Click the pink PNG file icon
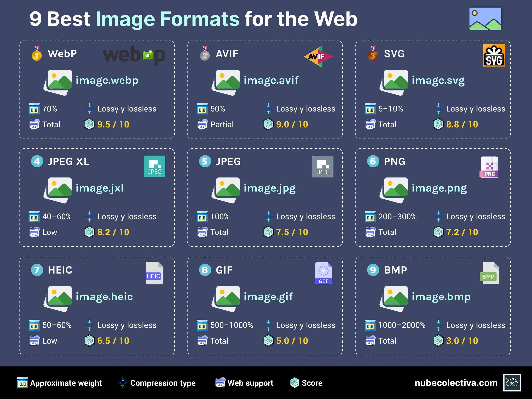532x399 pixels. (490, 167)
